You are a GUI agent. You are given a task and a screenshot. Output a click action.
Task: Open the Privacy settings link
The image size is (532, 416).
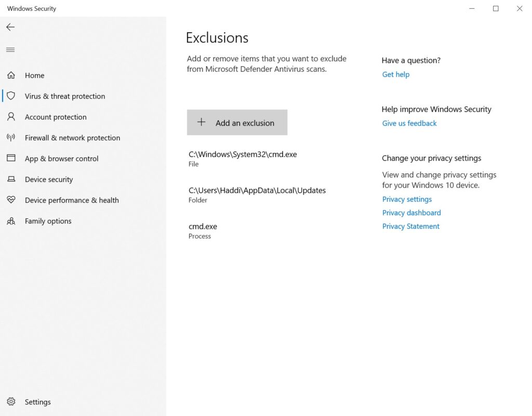407,199
